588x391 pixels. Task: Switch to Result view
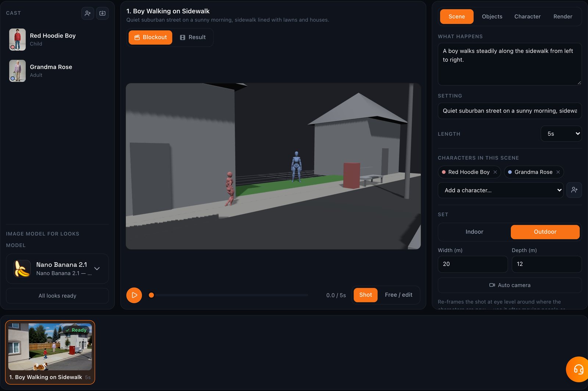193,38
